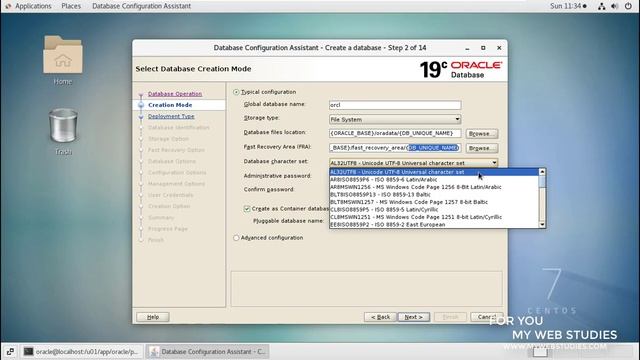The width and height of the screenshot is (640, 360).
Task: Close the Database Configuration Assistant window
Action: pyautogui.click(x=499, y=48)
